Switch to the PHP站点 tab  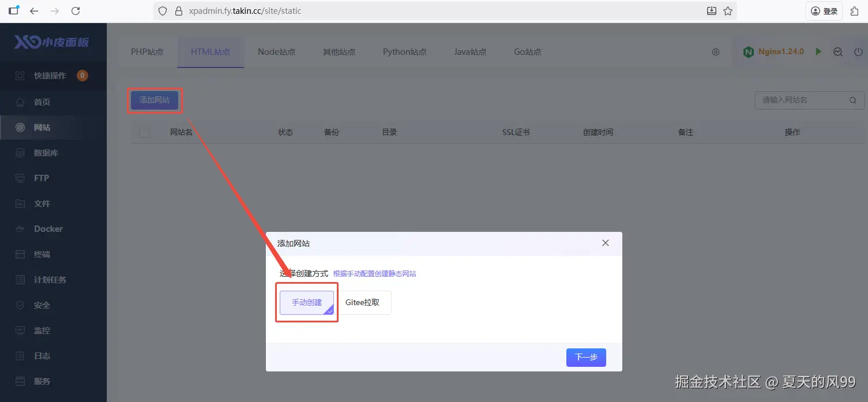147,52
